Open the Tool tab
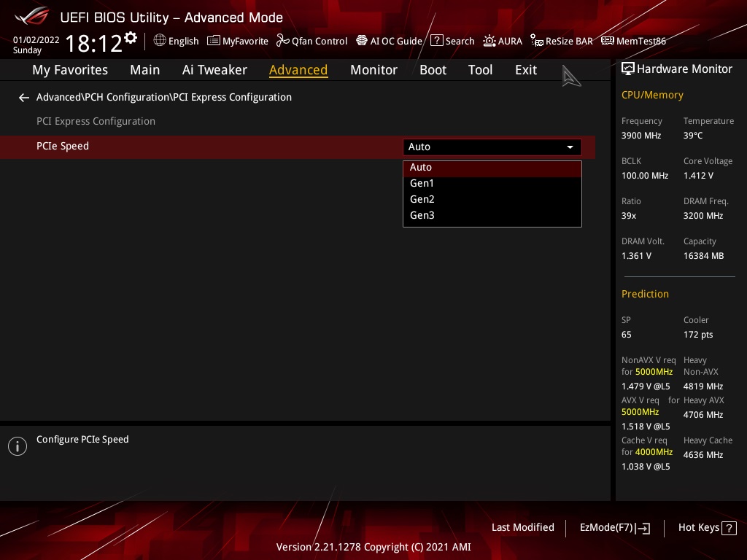The image size is (747, 560). coord(480,70)
